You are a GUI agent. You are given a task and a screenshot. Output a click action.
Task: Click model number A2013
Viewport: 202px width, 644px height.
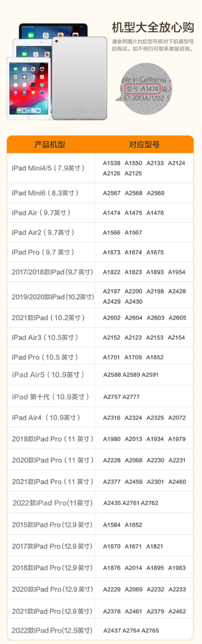[133, 439]
